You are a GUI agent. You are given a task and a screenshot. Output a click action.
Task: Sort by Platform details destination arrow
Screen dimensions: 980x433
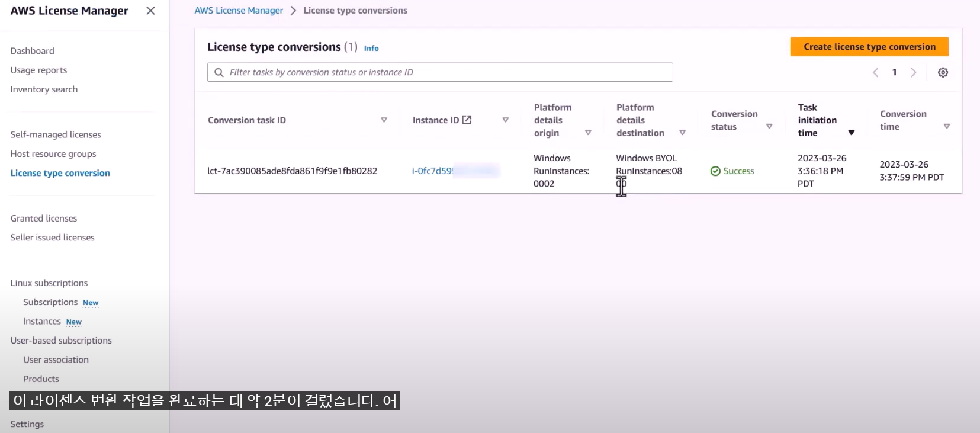point(682,133)
